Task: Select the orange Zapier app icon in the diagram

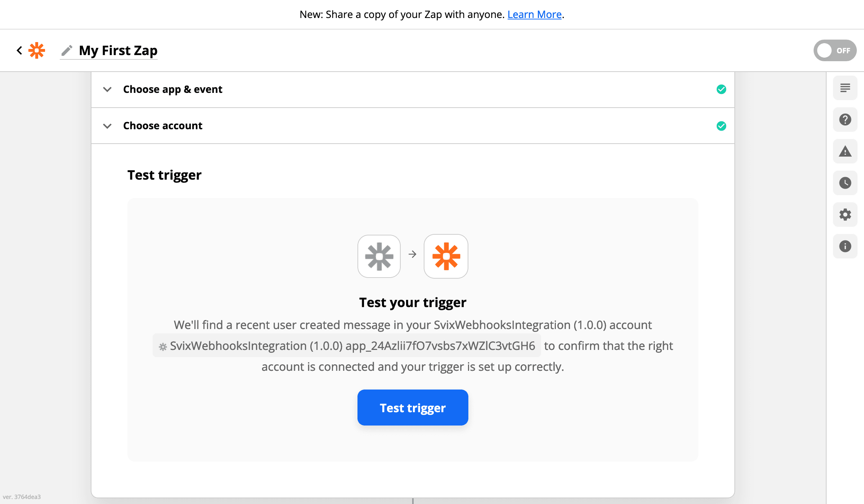Action: 446,256
